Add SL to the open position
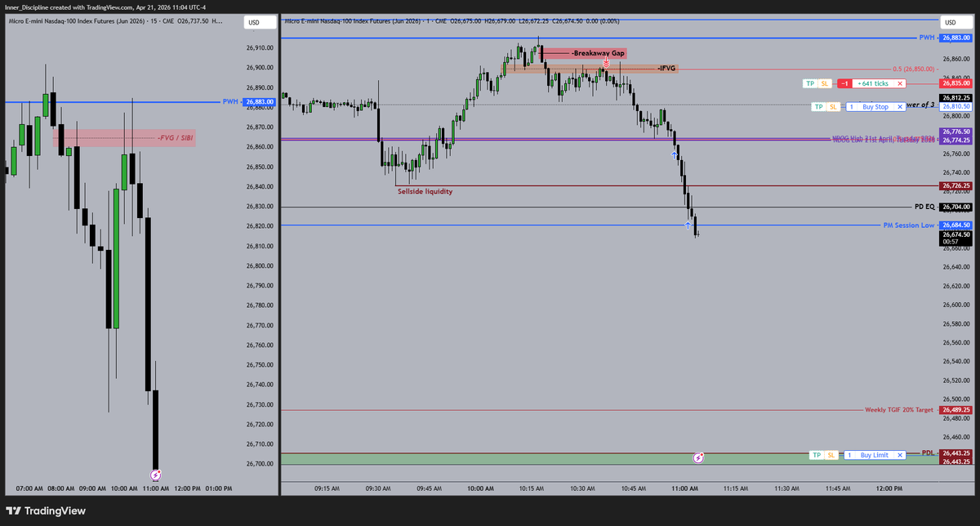980x526 pixels. 824,83
